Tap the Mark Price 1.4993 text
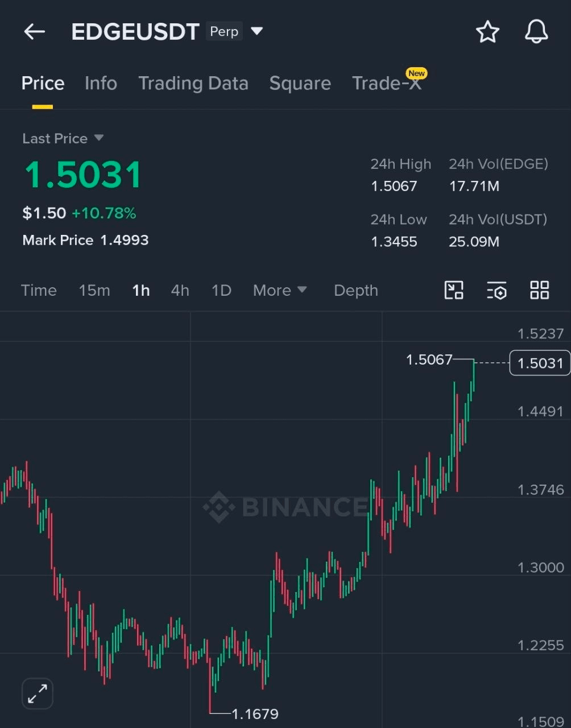 pyautogui.click(x=85, y=240)
